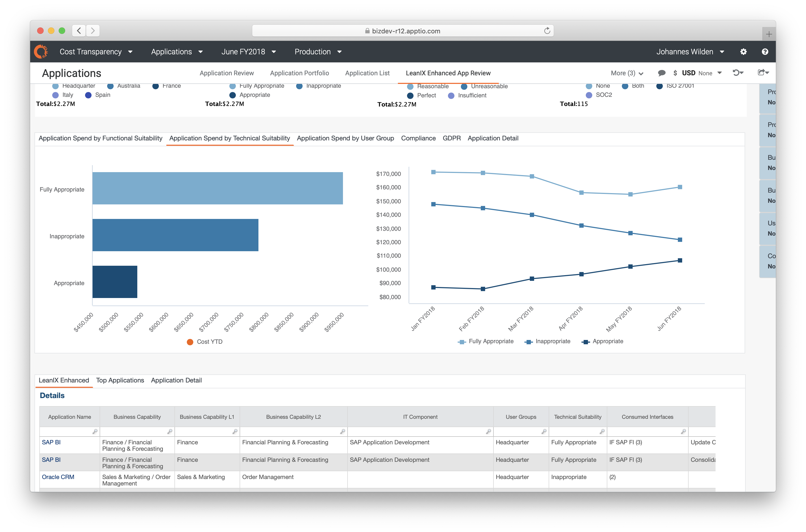Open the settings gear icon
This screenshot has width=806, height=532.
tap(743, 52)
